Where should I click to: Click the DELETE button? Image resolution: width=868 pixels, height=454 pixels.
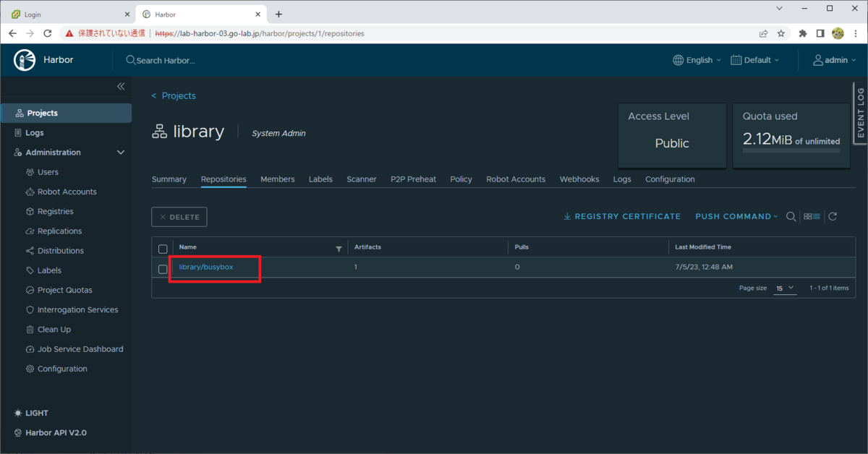[179, 217]
